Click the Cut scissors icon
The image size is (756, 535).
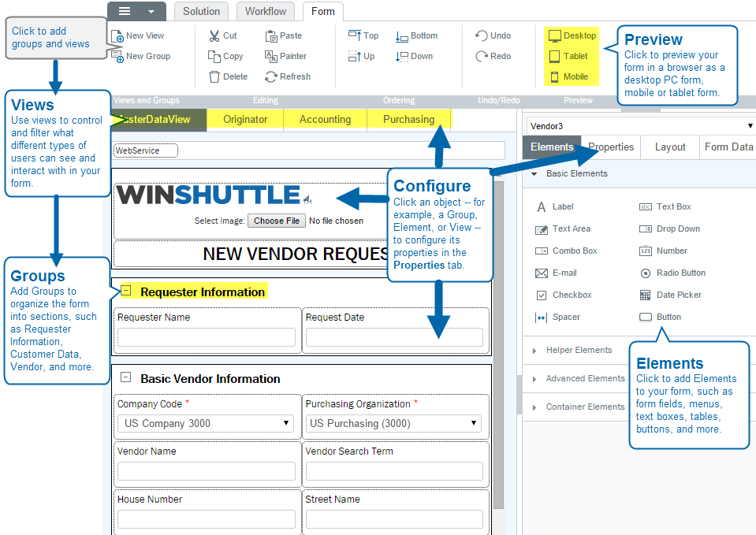click(214, 35)
